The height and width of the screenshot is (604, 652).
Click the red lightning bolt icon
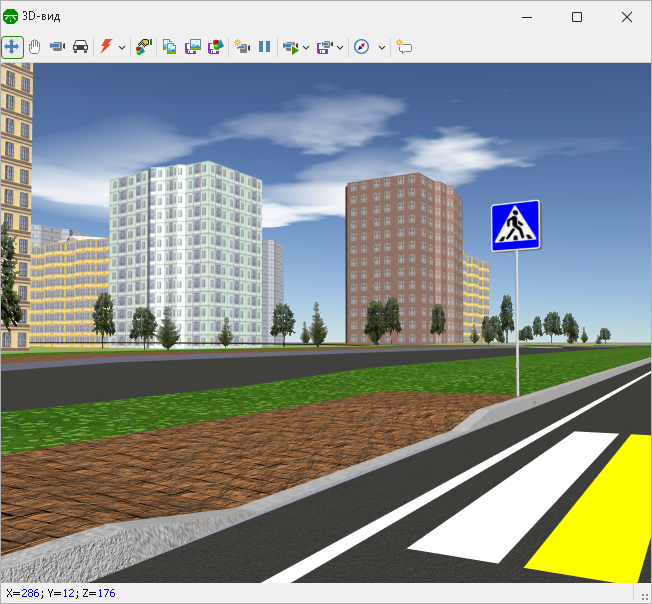coord(106,46)
